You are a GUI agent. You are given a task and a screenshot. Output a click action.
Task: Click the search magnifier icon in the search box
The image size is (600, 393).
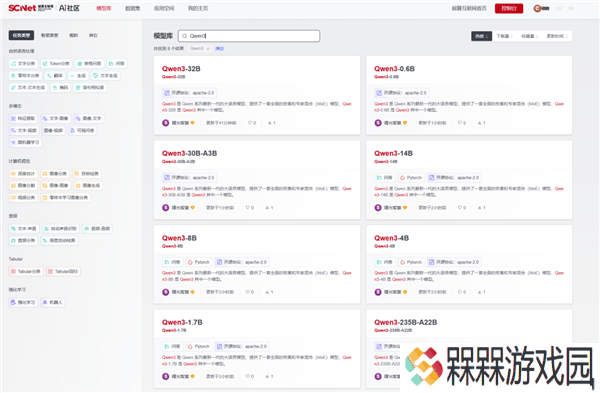click(x=184, y=36)
